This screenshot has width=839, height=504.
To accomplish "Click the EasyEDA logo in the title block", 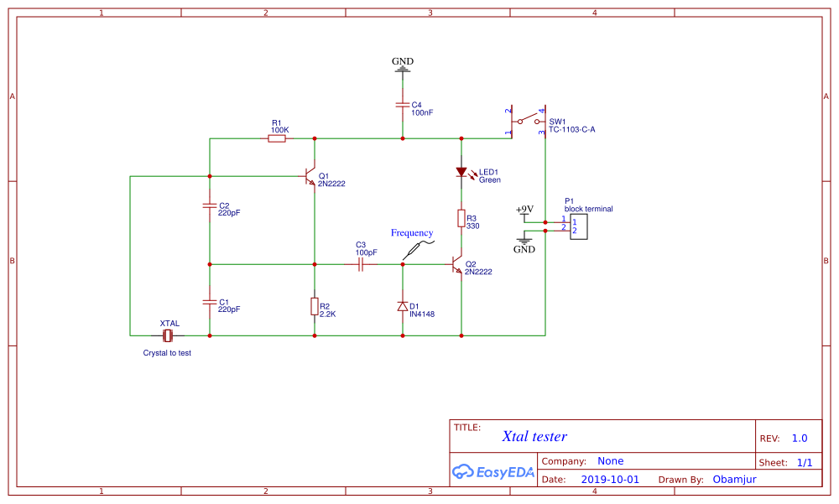I will coord(493,472).
